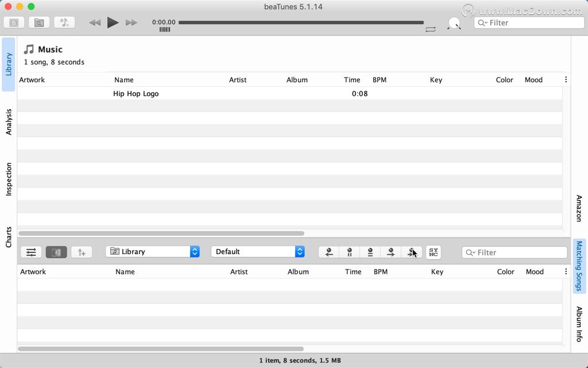This screenshot has width=588, height=368.
Task: Click the first top toolbar button
Action: click(x=14, y=23)
